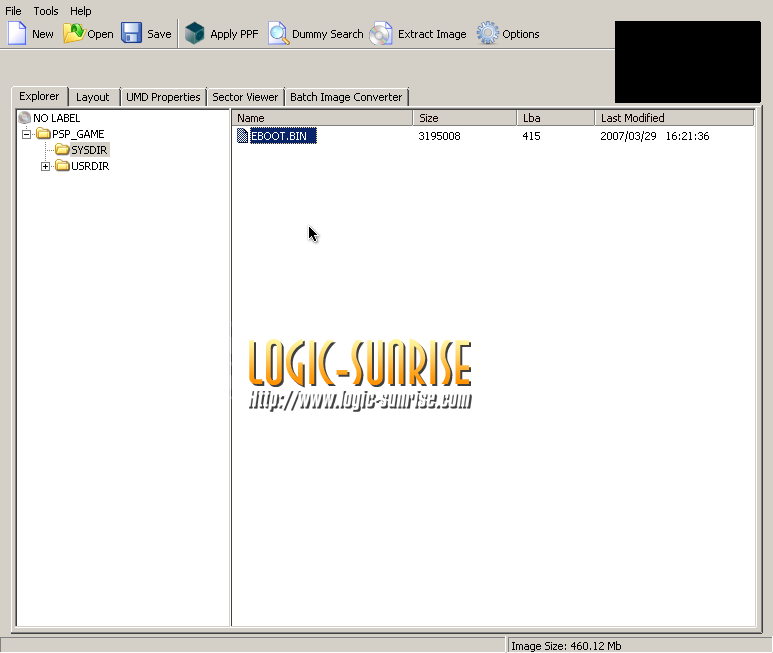Click the Apply PPF cube icon
The image size is (773, 653).
click(x=194, y=34)
